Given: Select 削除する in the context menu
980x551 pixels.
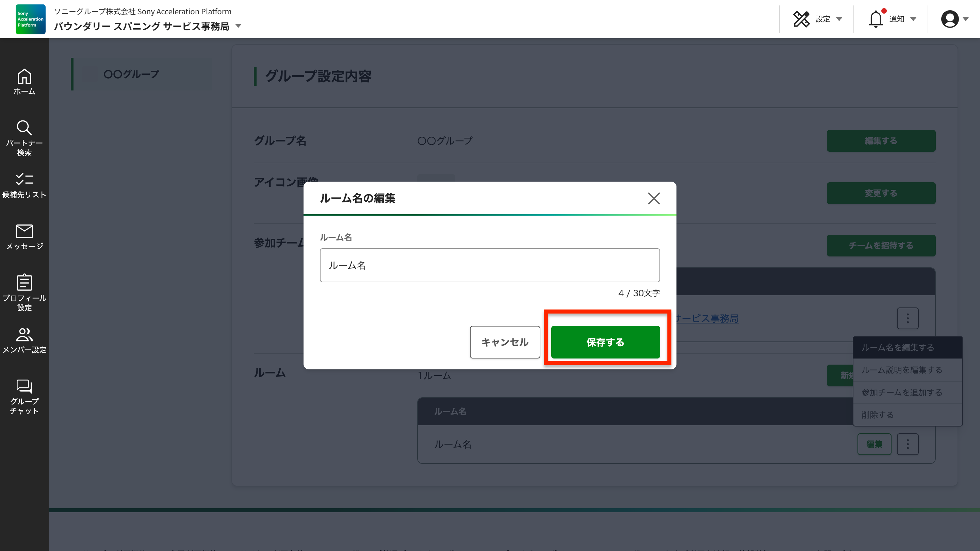Looking at the screenshot, I should [878, 415].
